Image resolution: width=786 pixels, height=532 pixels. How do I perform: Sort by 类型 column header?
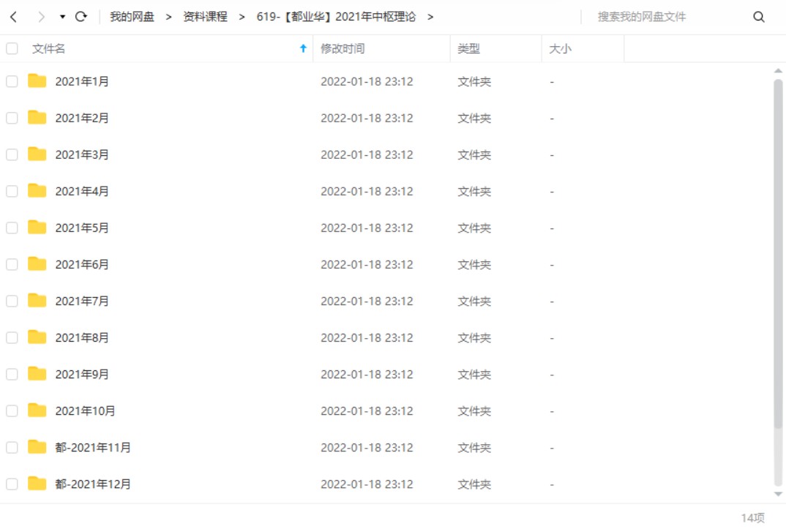click(x=468, y=48)
